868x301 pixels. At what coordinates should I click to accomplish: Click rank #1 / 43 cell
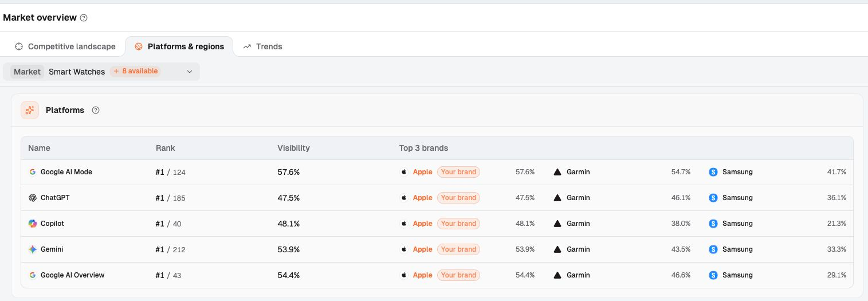[x=168, y=275]
